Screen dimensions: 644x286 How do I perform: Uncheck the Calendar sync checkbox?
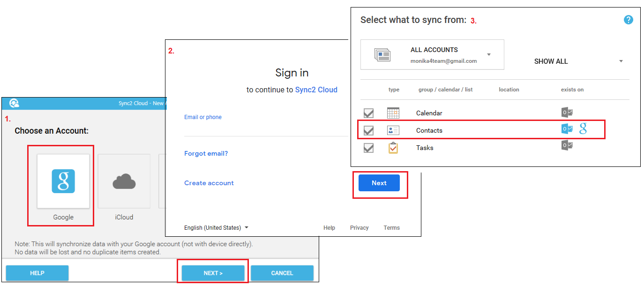pos(368,113)
